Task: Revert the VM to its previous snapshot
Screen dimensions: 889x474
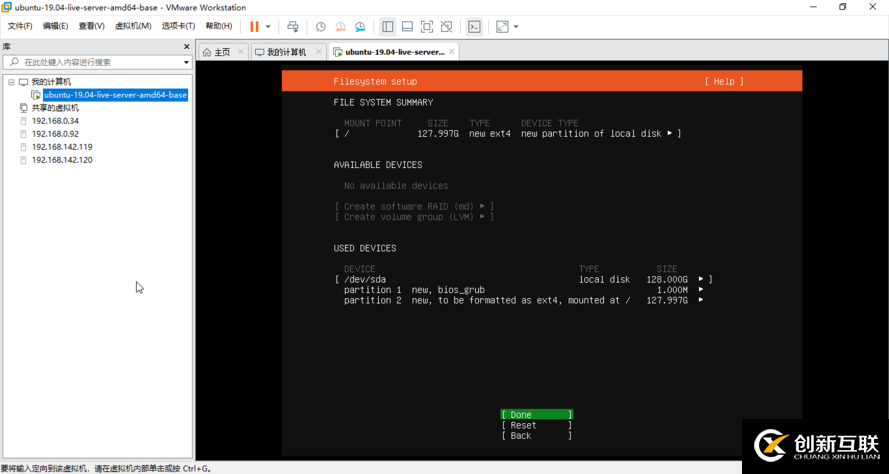Action: tap(340, 27)
